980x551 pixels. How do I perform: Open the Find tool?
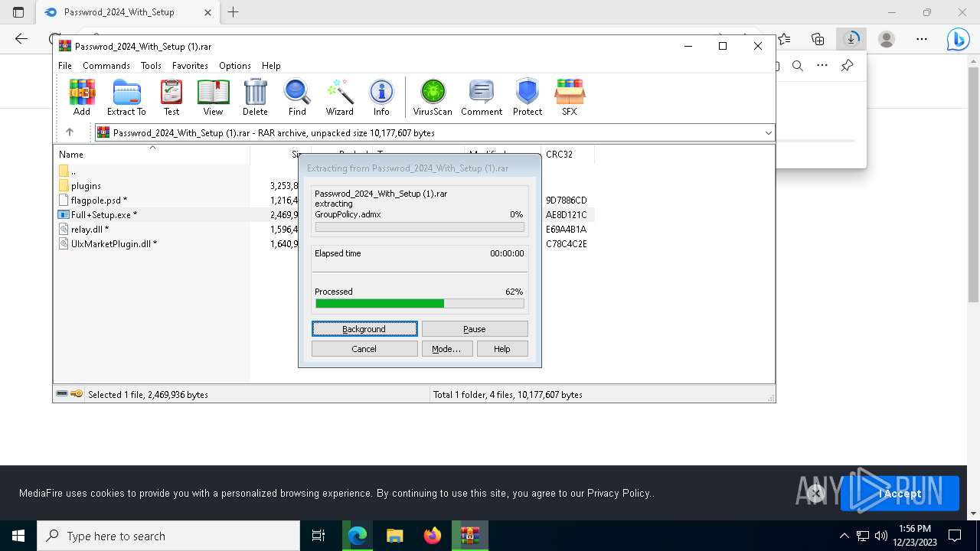[x=297, y=97]
